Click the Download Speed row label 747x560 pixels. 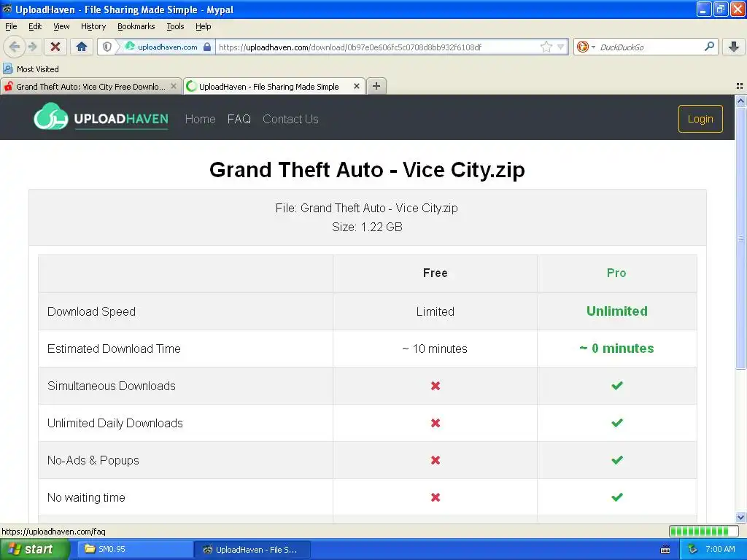click(x=91, y=311)
